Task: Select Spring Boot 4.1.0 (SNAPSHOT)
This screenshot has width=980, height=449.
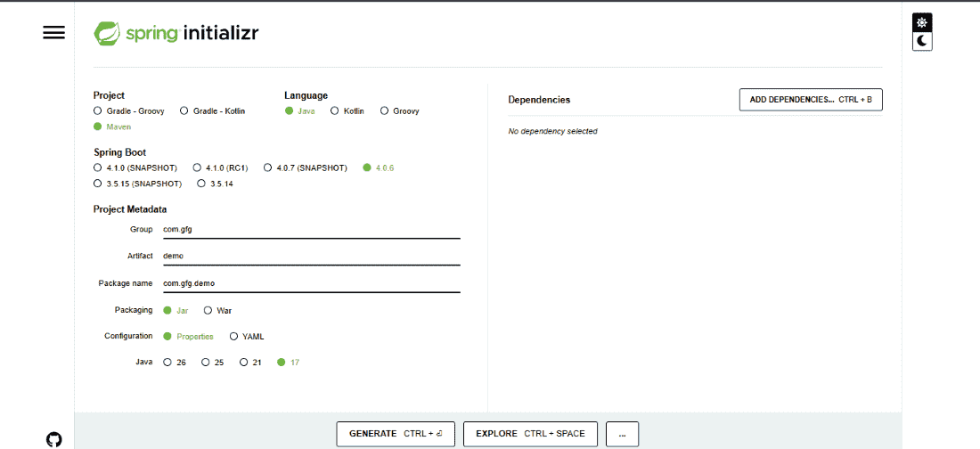Action: coord(135,167)
